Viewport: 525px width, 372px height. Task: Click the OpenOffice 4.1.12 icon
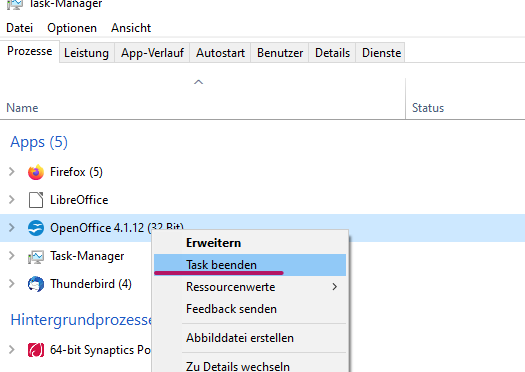pos(36,228)
